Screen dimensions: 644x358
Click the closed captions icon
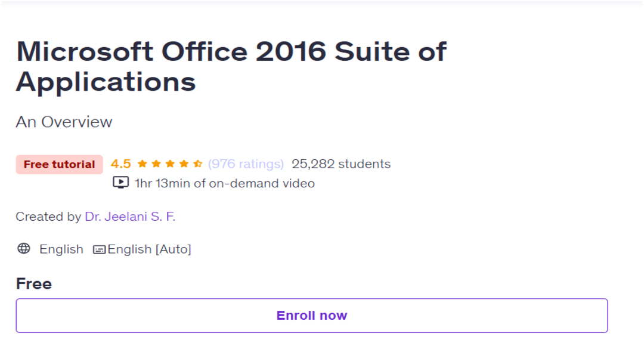[x=100, y=249]
